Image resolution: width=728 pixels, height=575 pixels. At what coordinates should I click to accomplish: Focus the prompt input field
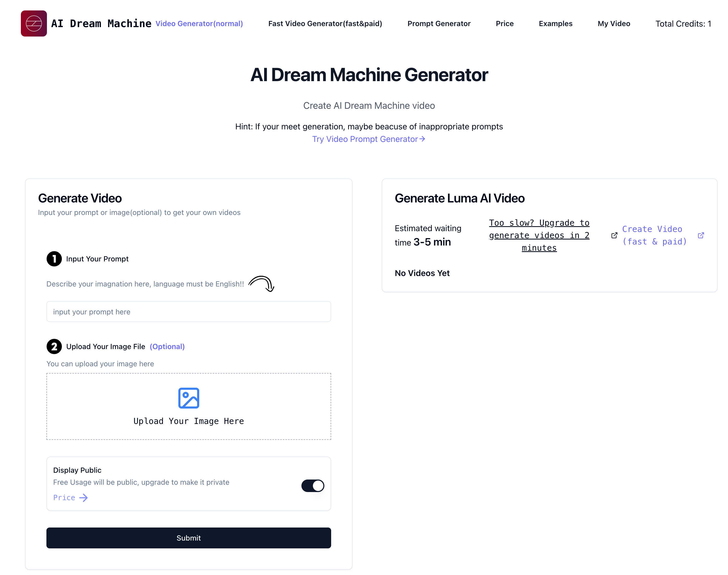[x=189, y=312]
